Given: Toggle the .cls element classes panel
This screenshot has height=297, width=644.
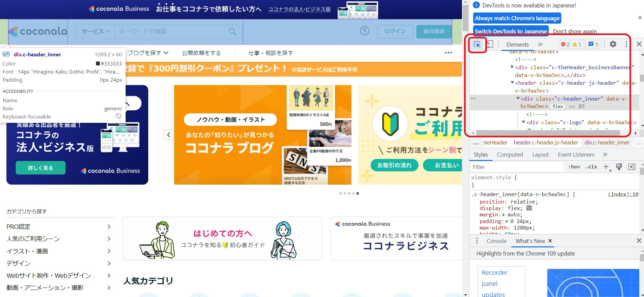Looking at the screenshot, I should tap(591, 167).
